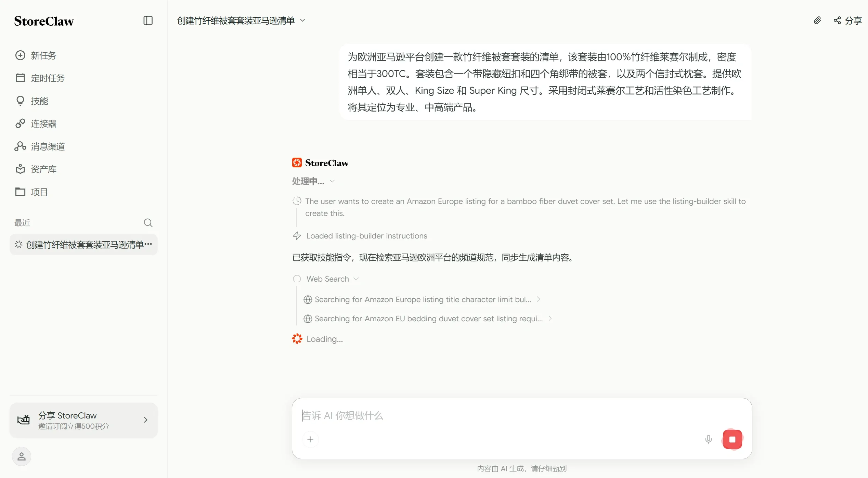The image size is (868, 478).
Task: Collapse the sidebar with the panel icon
Action: 148,21
